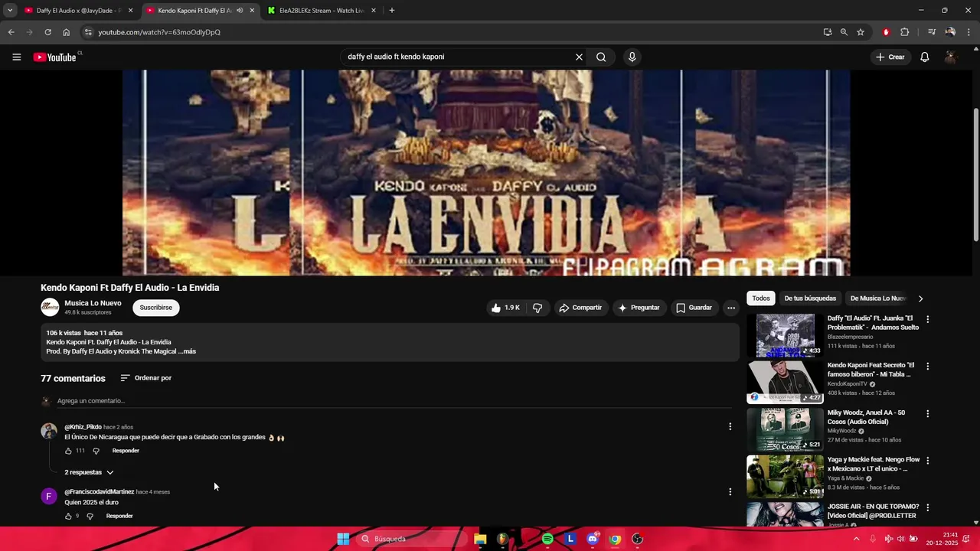This screenshot has width=980, height=551.
Task: Click the page vertical scrollbar
Action: (x=975, y=176)
